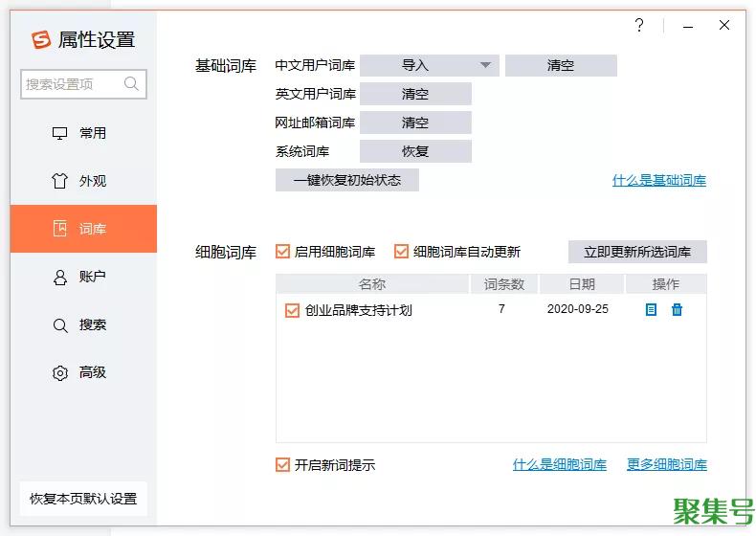
Task: Click the search magnifier icon in settings box
Action: (132, 84)
